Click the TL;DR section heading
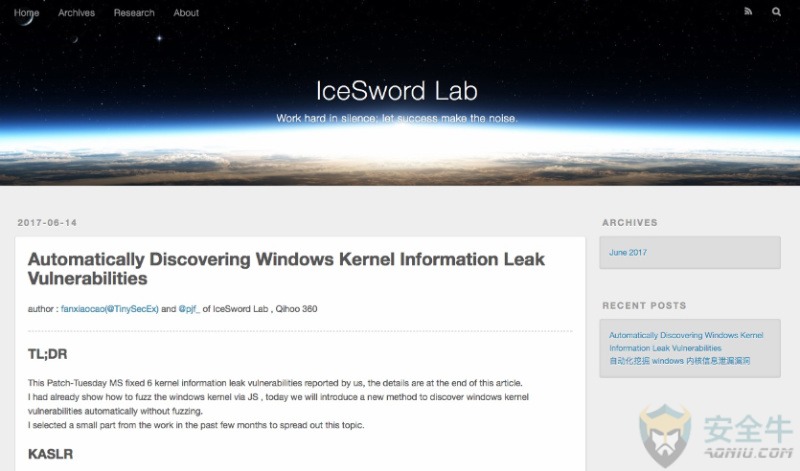800x471 pixels. click(x=47, y=354)
